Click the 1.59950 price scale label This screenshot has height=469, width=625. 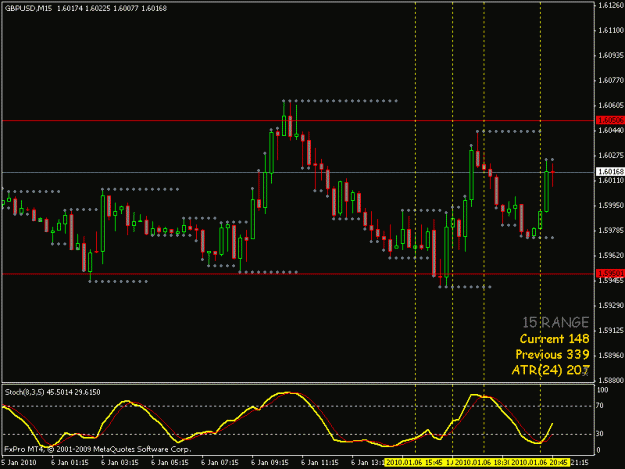point(610,205)
